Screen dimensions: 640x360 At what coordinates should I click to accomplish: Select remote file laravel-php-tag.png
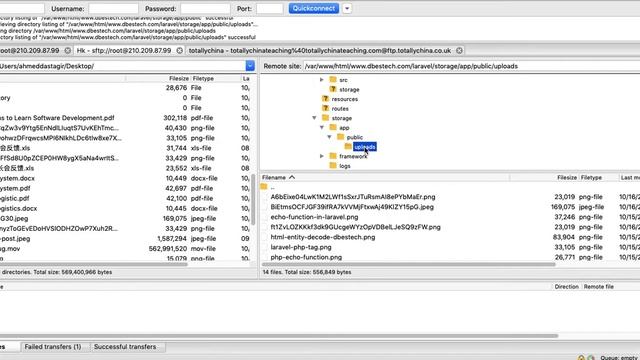pyautogui.click(x=301, y=247)
